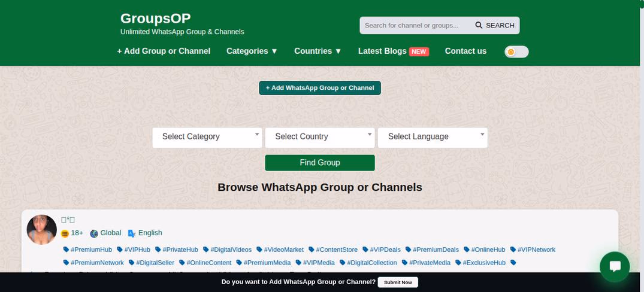This screenshot has width=644, height=292.
Task: Open the Latest Blogs page
Action: tap(382, 51)
